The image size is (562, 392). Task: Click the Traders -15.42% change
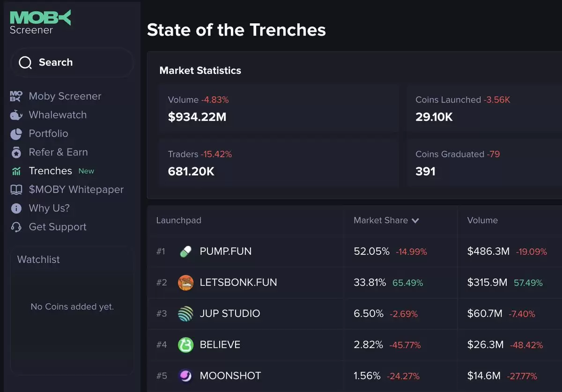216,154
